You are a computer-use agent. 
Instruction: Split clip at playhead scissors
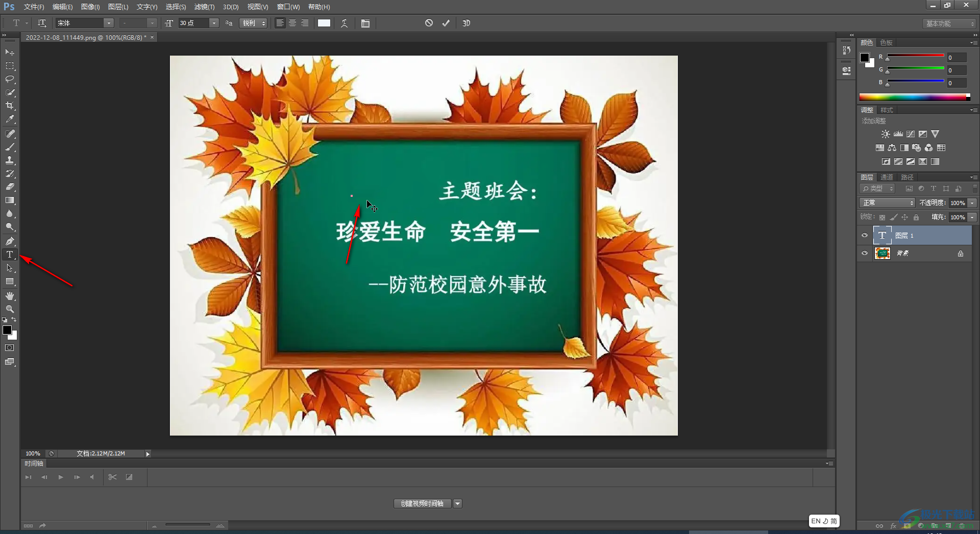(113, 477)
